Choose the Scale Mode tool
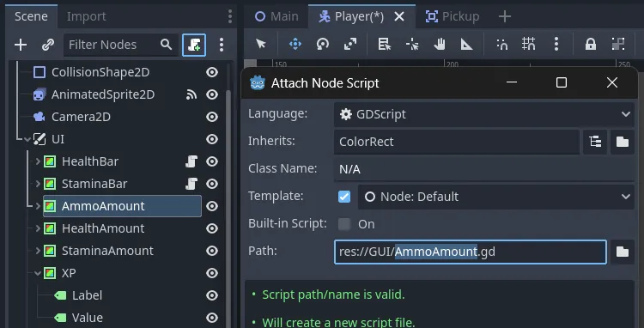The width and height of the screenshot is (644, 328). point(350,44)
